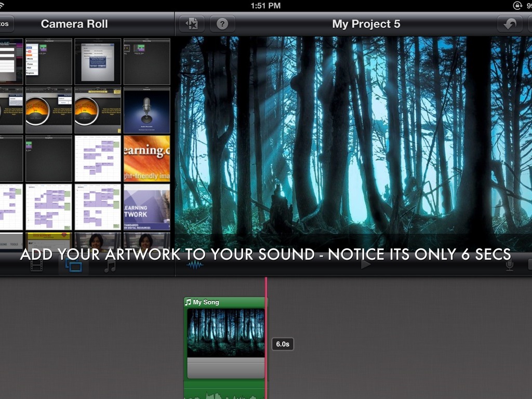Screen dimensions: 532x399
Task: Click the forest image in the viewer
Action: pyautogui.click(x=353, y=135)
